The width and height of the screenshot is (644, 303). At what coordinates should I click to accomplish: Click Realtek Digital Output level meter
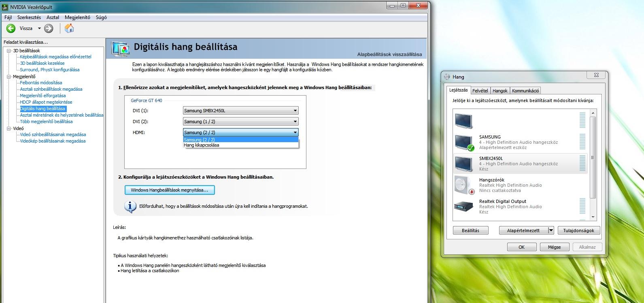click(582, 206)
